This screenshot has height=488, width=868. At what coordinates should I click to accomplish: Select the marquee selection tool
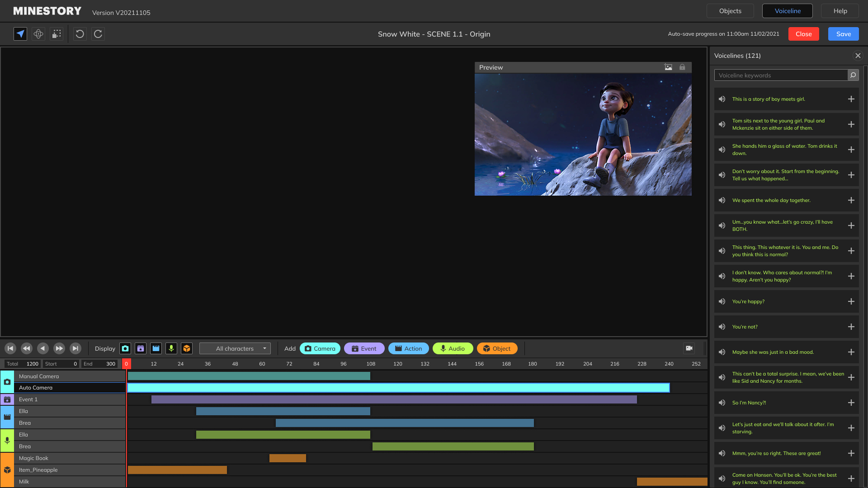click(x=57, y=34)
